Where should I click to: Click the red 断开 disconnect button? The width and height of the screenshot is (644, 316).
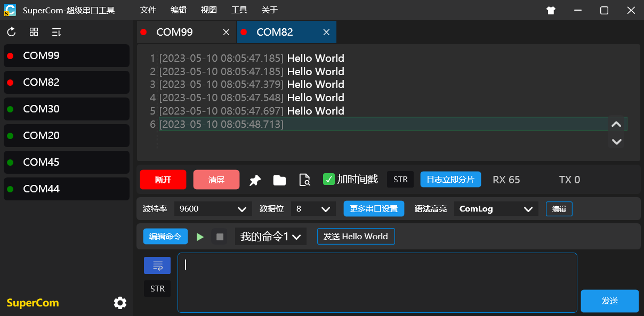[163, 180]
